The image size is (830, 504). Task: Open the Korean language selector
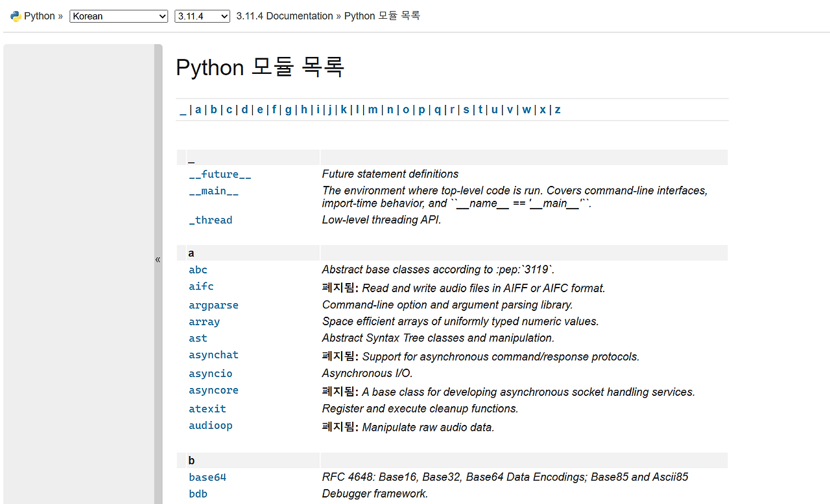[x=118, y=16]
